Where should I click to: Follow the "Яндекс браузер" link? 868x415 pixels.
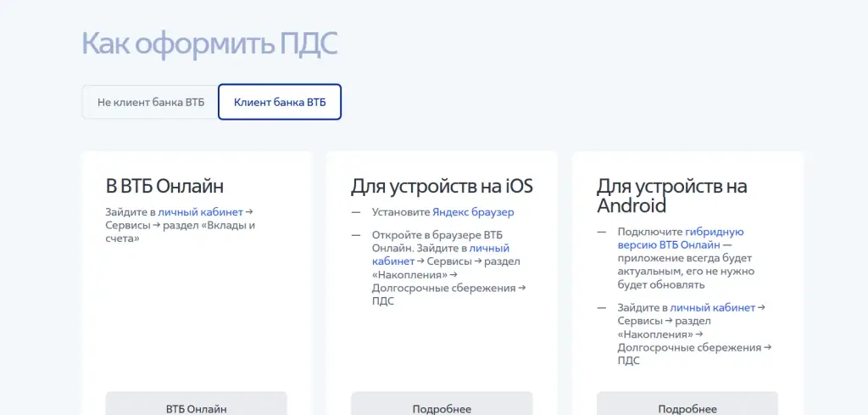[x=473, y=212]
